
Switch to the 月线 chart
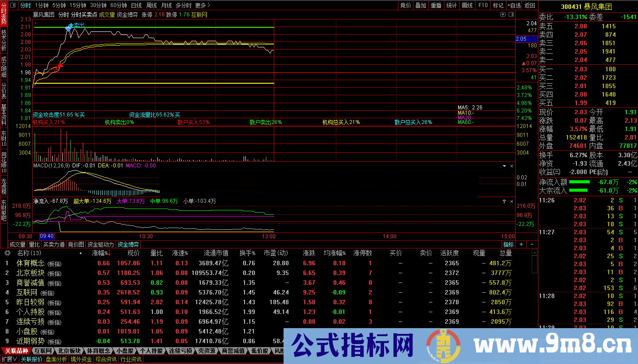click(x=167, y=5)
